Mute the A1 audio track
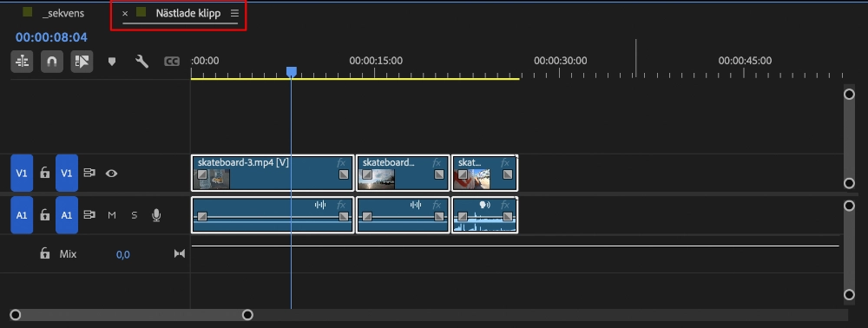 (x=112, y=215)
